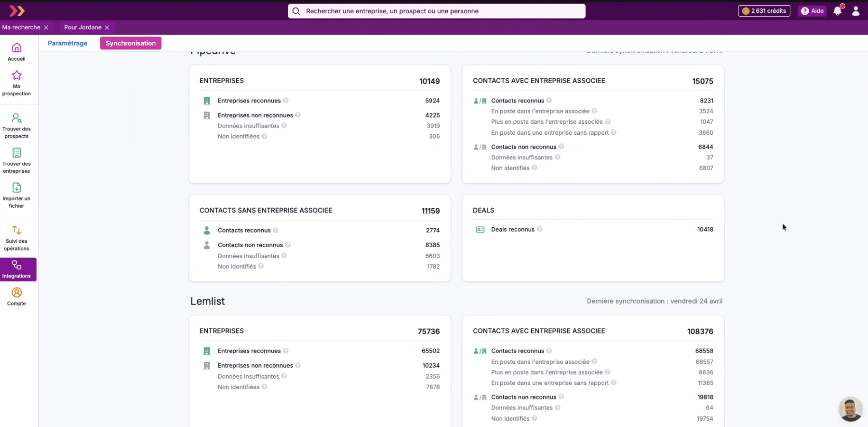Open Importer un fichier
The width and height of the screenshot is (868, 427).
pos(17,195)
